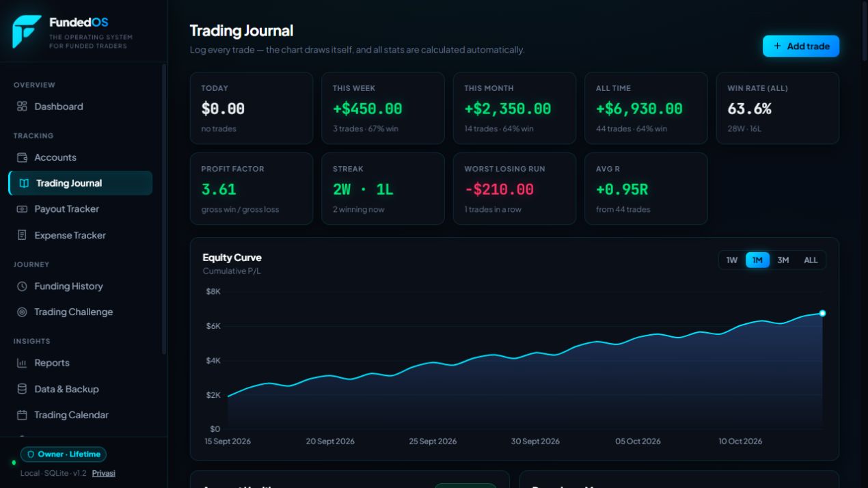Image resolution: width=868 pixels, height=488 pixels.
Task: Switch equity curve to 3M range
Action: pyautogui.click(x=783, y=260)
